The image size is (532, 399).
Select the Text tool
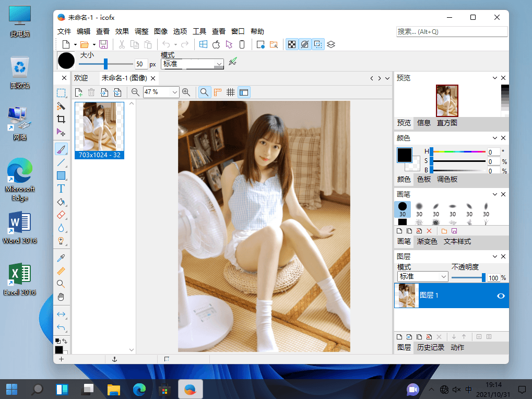click(61, 189)
